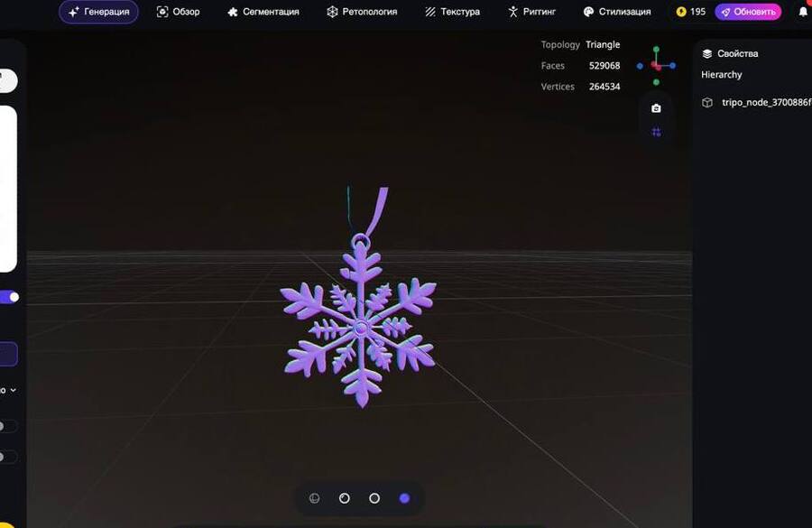Click the cube icon beside tripo_node
Image resolution: width=812 pixels, height=528 pixels.
click(706, 103)
